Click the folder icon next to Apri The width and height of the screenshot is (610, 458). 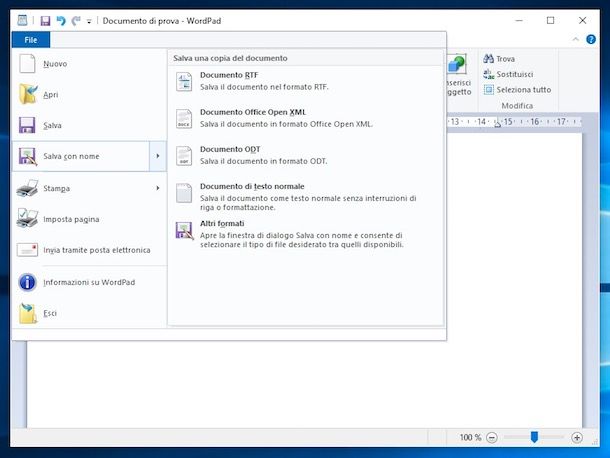(x=28, y=94)
